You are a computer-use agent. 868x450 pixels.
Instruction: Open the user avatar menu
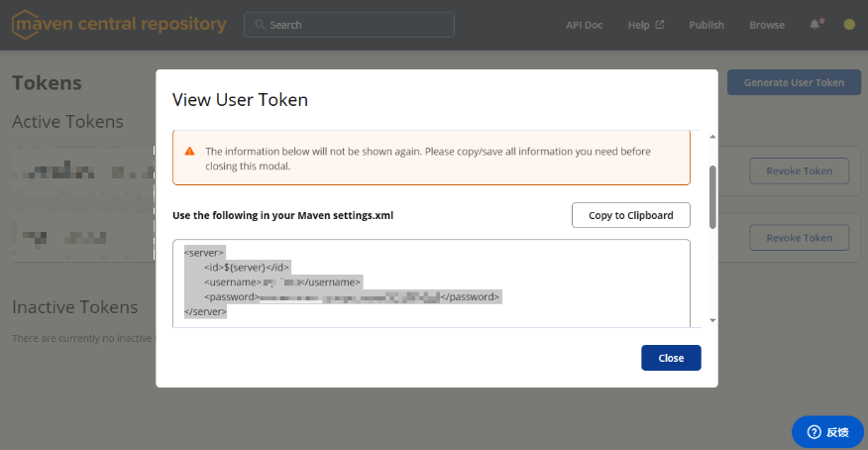(849, 25)
